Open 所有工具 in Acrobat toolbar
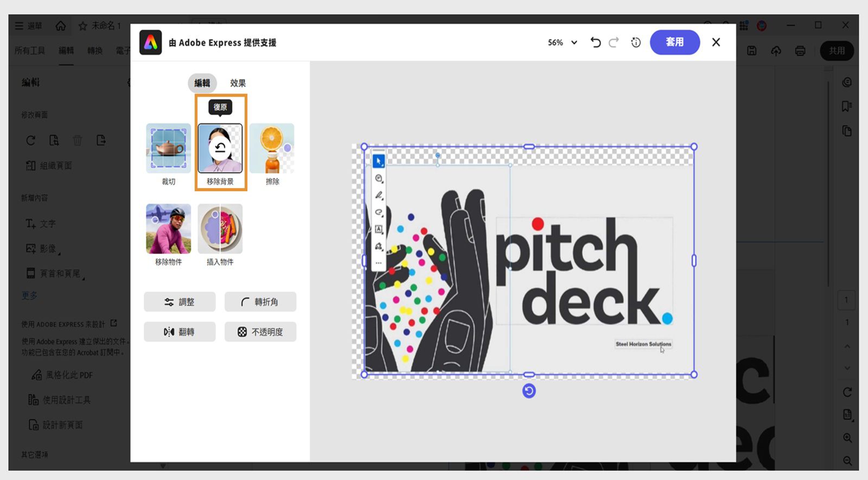 point(30,50)
